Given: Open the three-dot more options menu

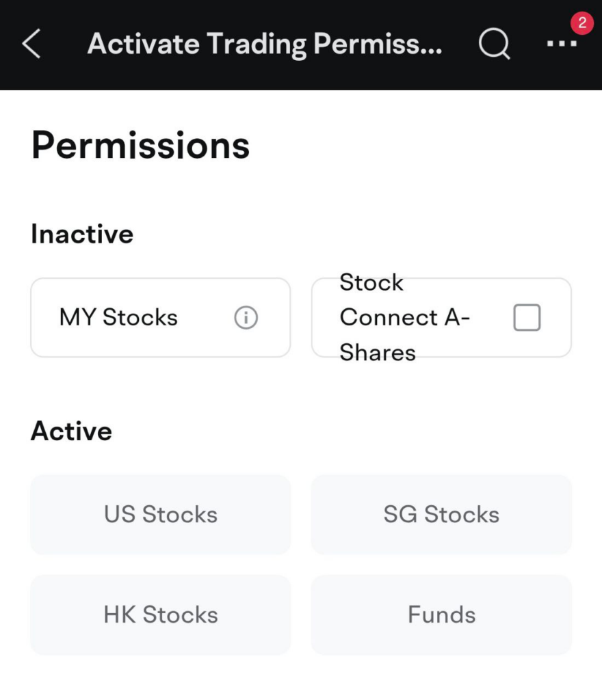Looking at the screenshot, I should coord(561,44).
